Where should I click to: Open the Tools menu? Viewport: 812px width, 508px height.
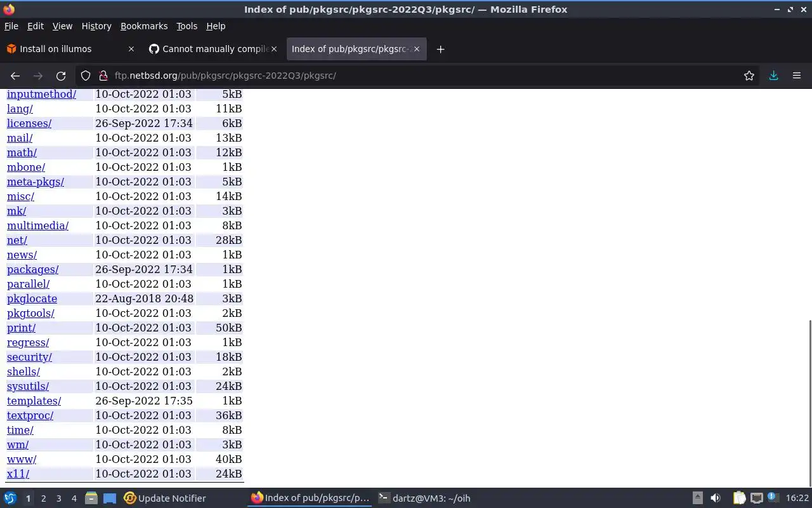(187, 26)
